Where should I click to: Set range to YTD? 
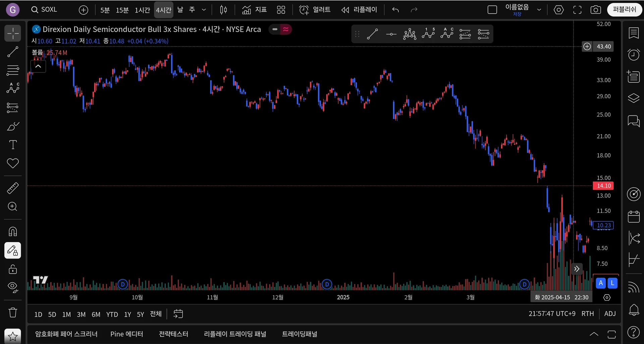[x=112, y=314]
